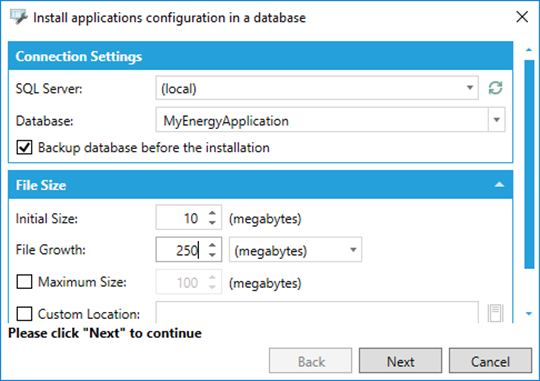Click the Next button
This screenshot has width=540, height=381.
click(x=400, y=361)
